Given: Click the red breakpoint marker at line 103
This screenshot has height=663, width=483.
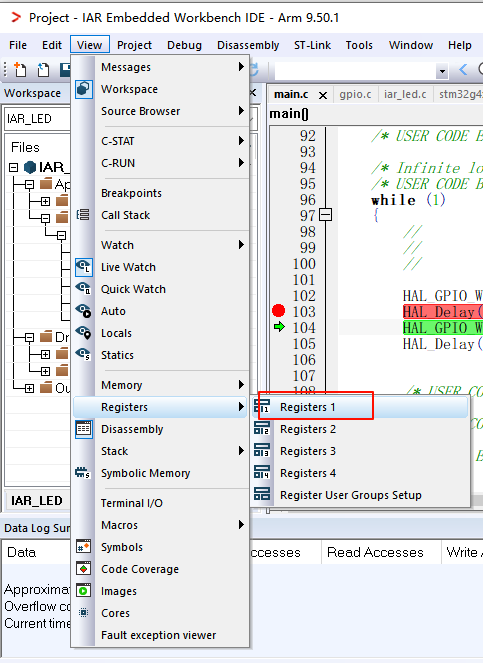Looking at the screenshot, I should (x=278, y=311).
